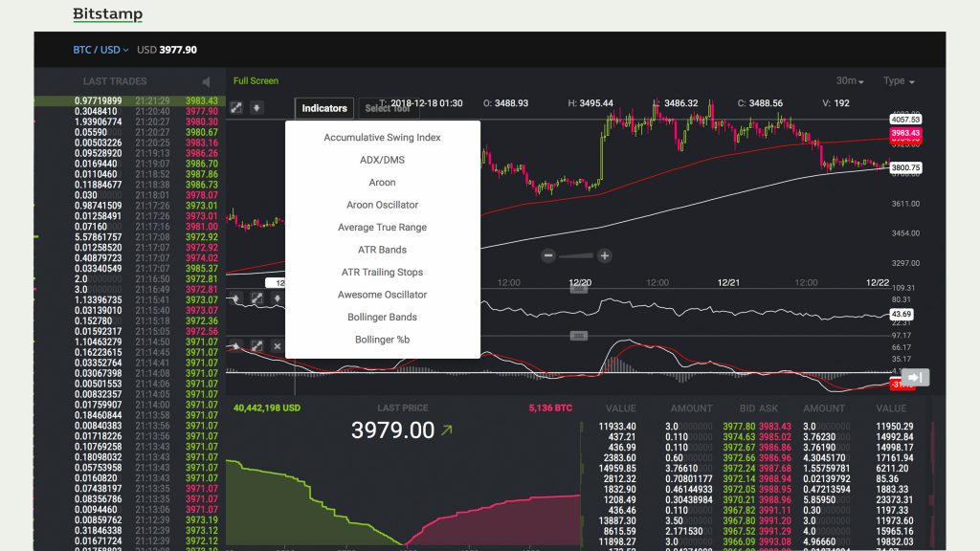
Task: Click the move-up arrow on middle indicator panel
Action: coord(235,298)
